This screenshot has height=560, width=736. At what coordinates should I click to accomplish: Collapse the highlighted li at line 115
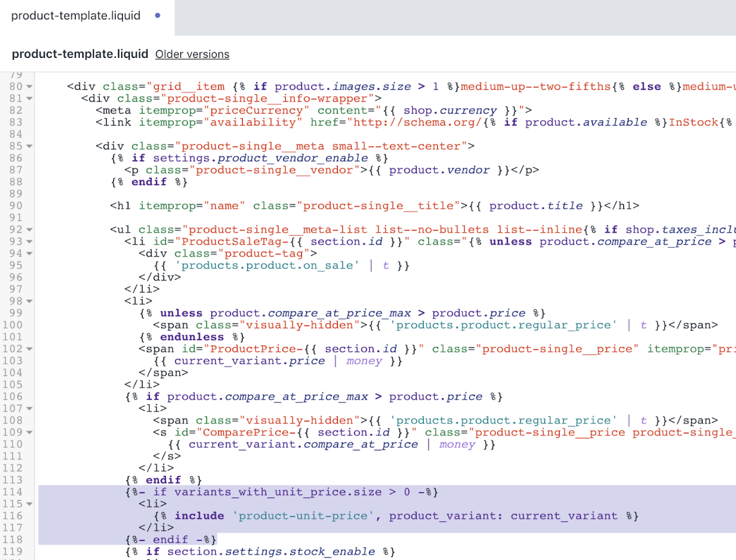pos(29,504)
